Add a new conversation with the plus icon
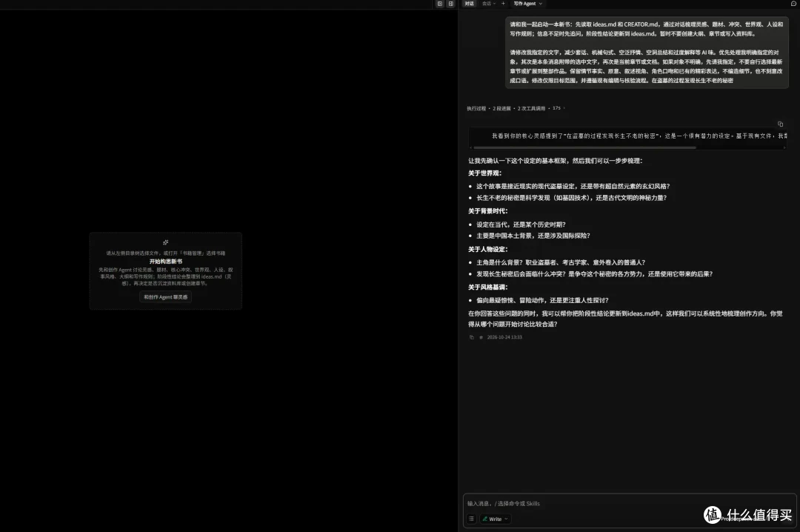 click(x=503, y=4)
